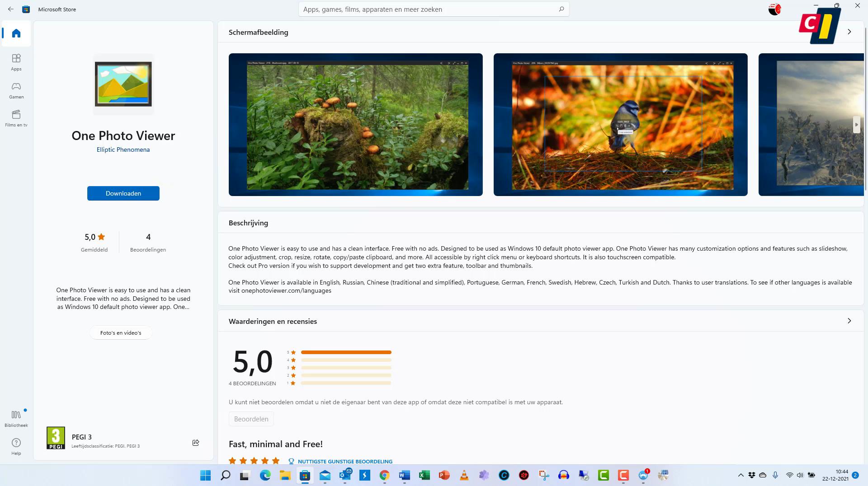Click the Beschrijving section heading
The width and height of the screenshot is (868, 486).
248,223
